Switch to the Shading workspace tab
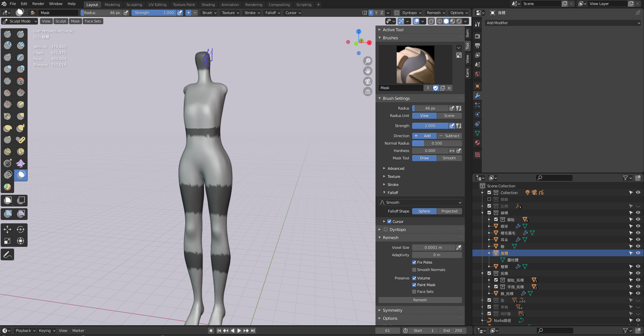644x336 pixels. point(208,5)
